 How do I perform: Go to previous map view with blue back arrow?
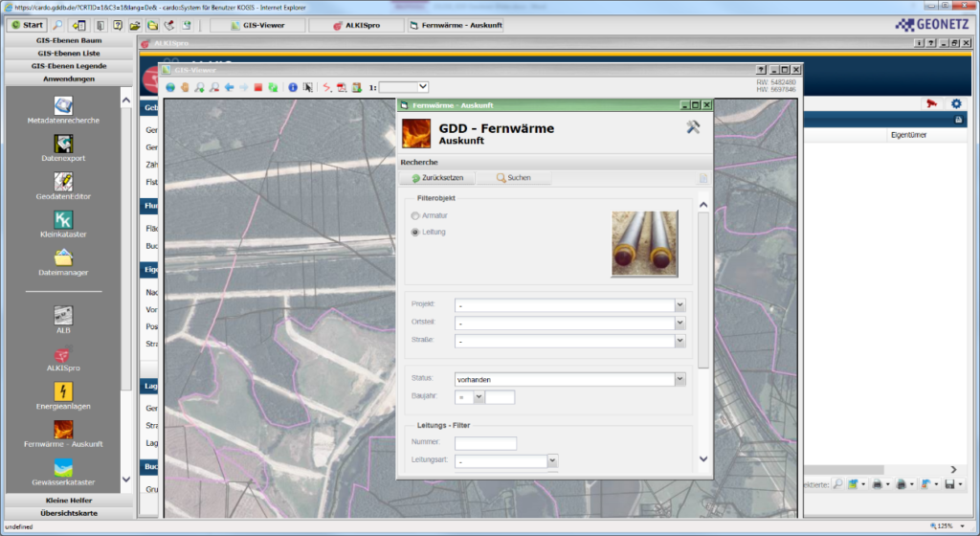(230, 87)
